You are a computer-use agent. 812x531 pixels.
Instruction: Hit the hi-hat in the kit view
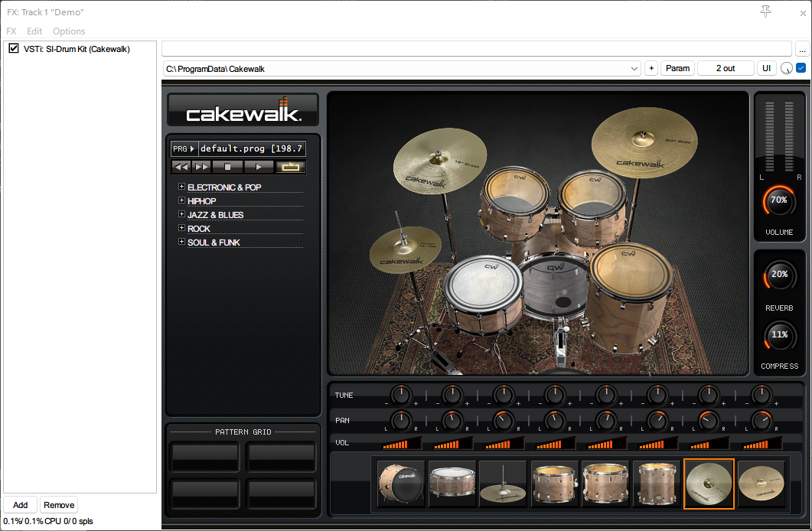(405, 249)
